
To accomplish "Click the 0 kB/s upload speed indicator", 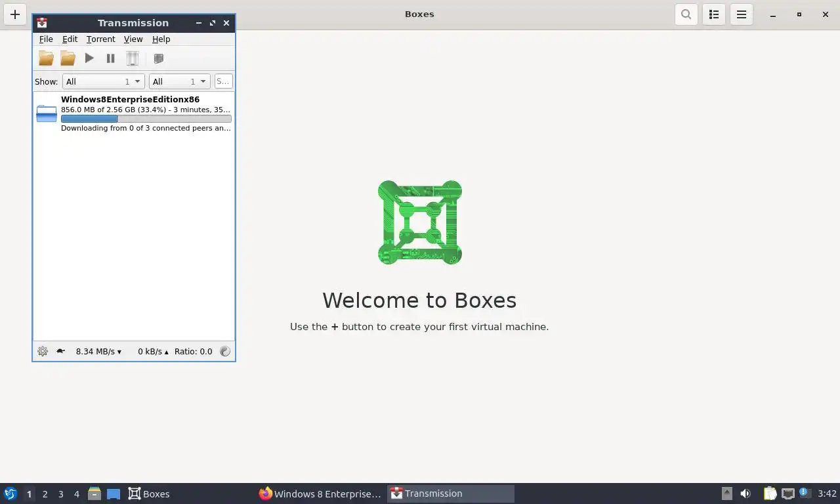I will pos(153,352).
